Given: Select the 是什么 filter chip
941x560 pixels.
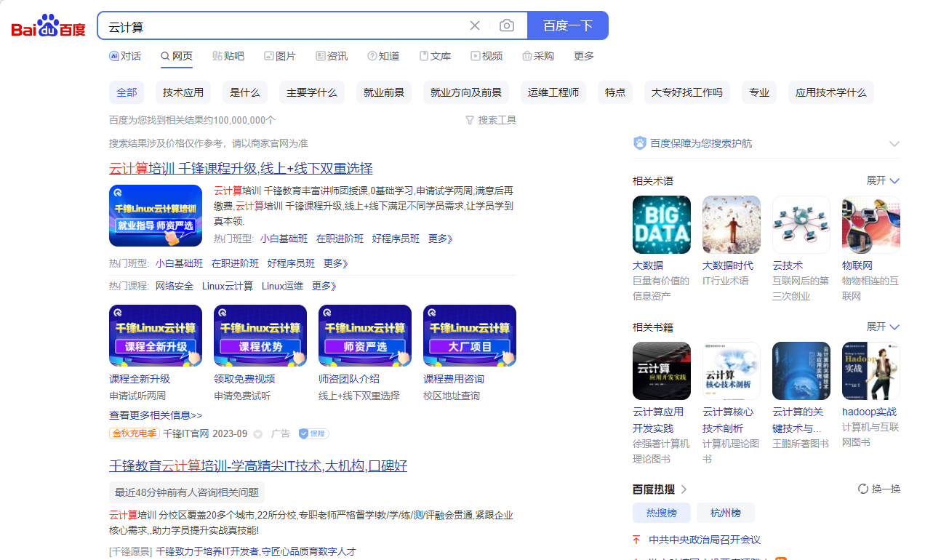Looking at the screenshot, I should (245, 92).
